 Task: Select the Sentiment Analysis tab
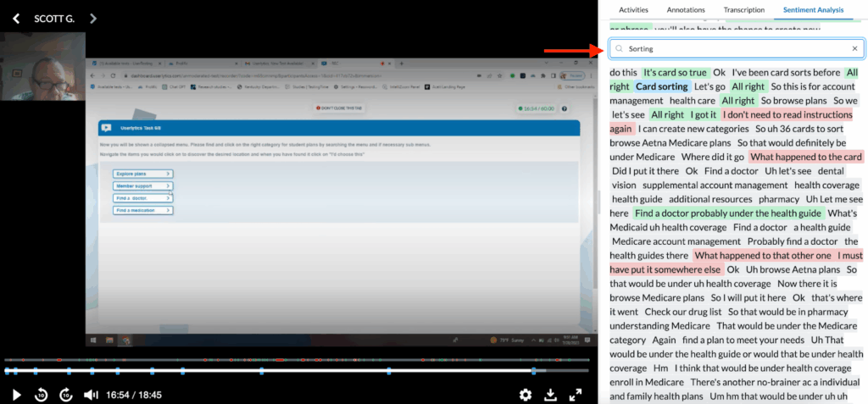(x=813, y=10)
